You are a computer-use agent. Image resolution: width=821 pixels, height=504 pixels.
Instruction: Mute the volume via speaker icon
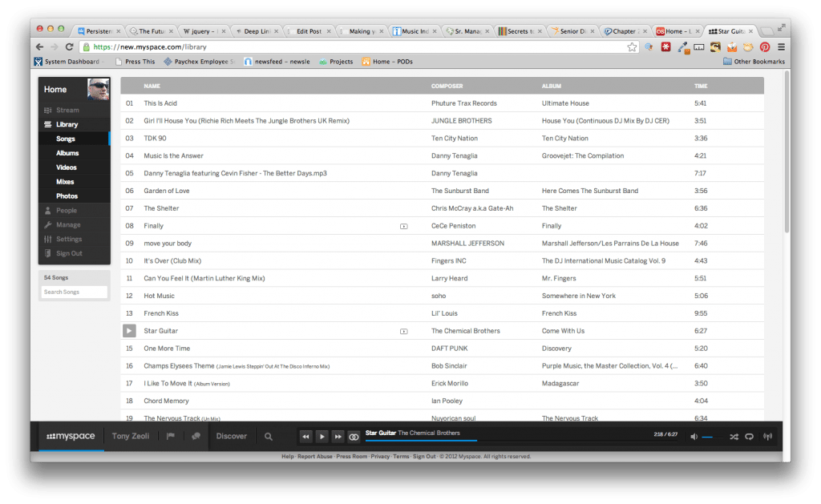pyautogui.click(x=694, y=437)
